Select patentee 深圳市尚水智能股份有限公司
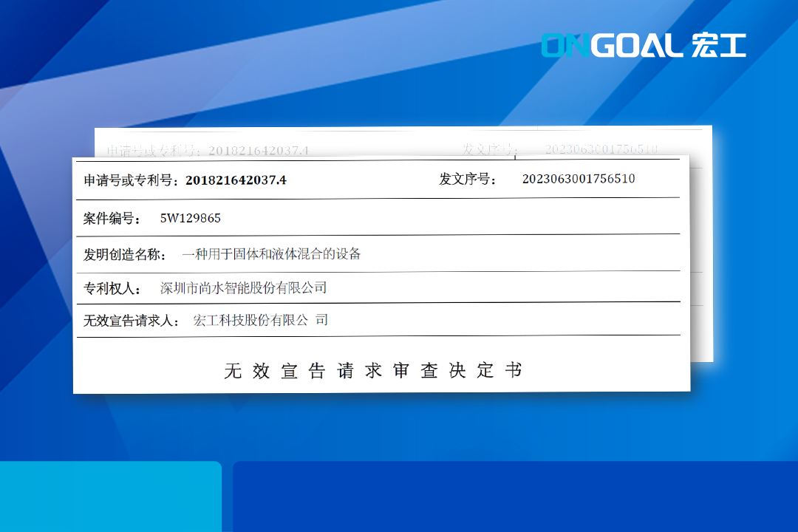798x532 pixels. coord(243,288)
